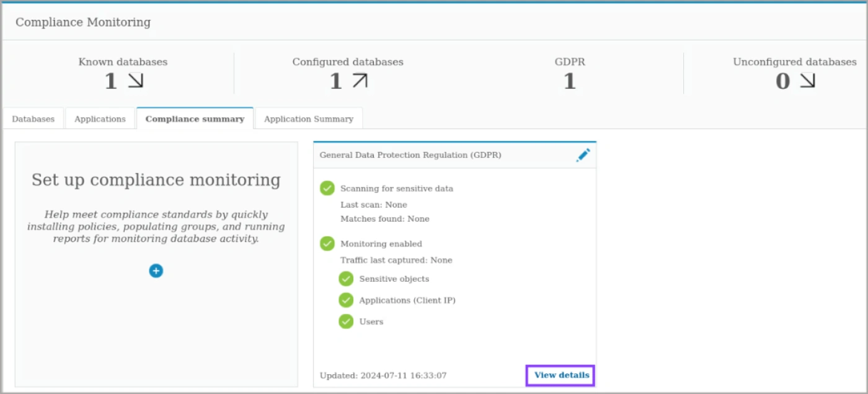The height and width of the screenshot is (394, 868).
Task: Click the Configured databases count 1
Action: point(335,81)
